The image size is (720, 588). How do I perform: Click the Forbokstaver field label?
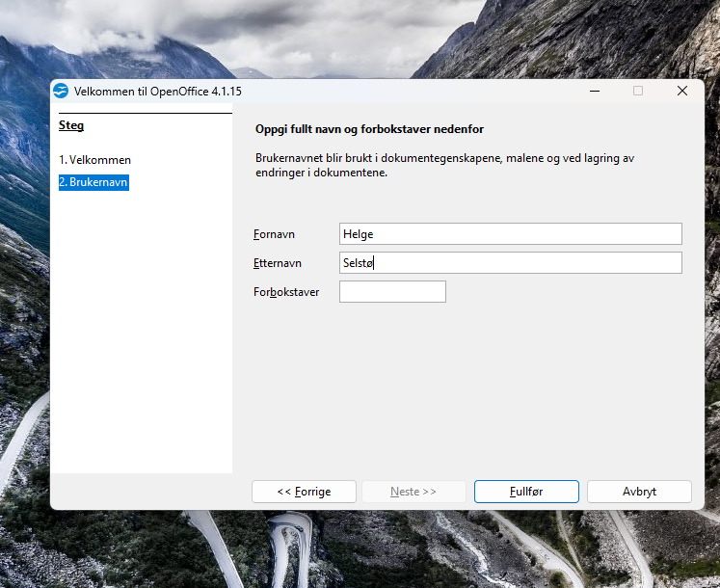pyautogui.click(x=286, y=292)
